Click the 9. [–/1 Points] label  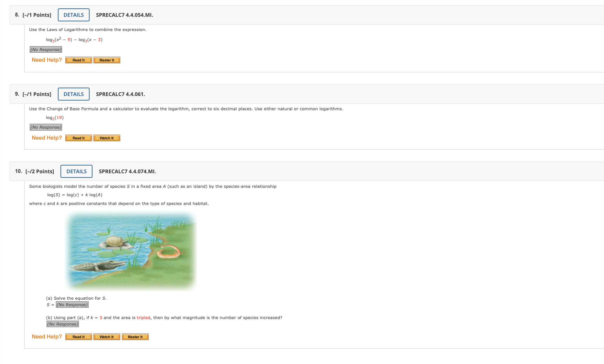tap(33, 94)
